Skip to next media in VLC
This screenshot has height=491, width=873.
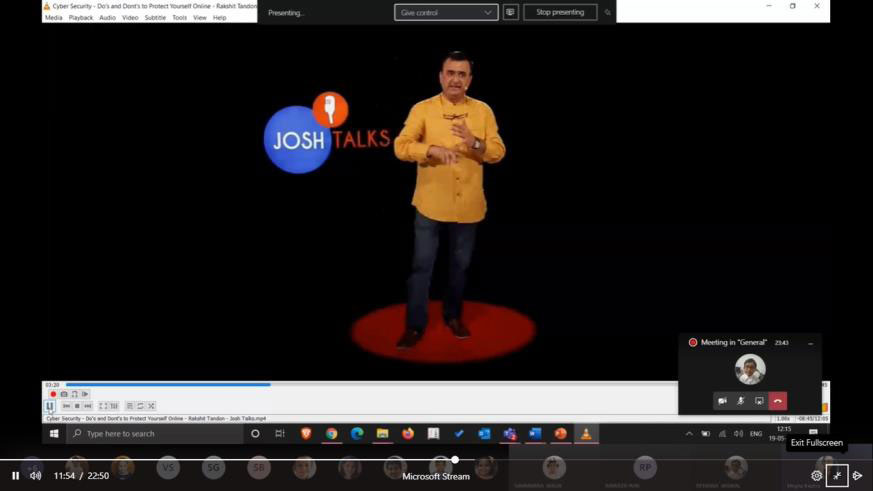[88, 406]
